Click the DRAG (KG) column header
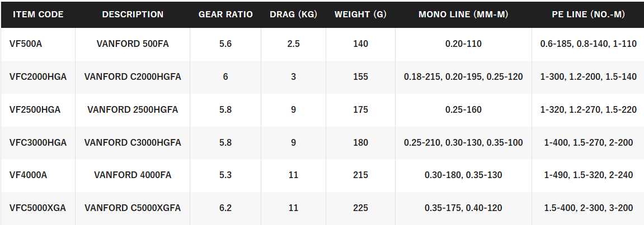 tap(293, 15)
